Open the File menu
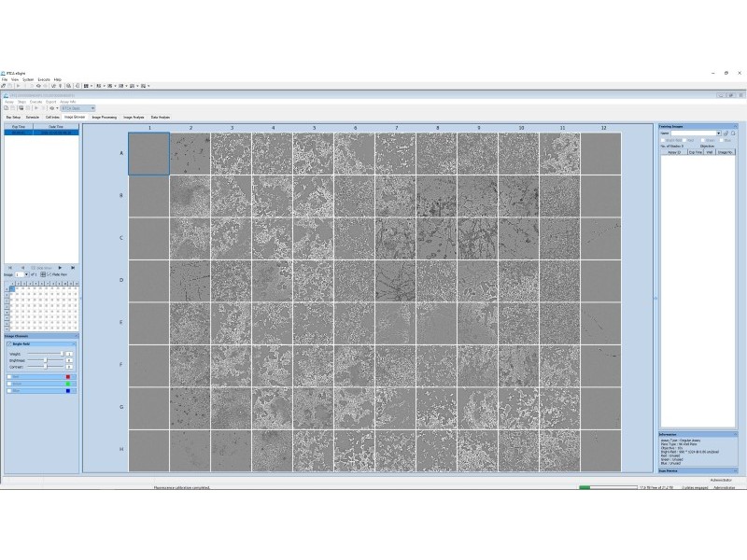 (5, 79)
